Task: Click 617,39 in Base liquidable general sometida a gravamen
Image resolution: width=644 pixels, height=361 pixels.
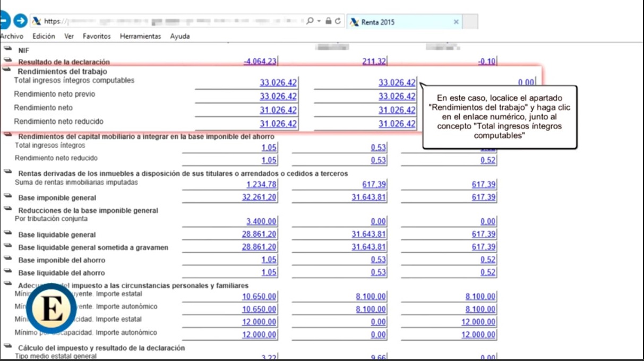Action: click(x=484, y=247)
